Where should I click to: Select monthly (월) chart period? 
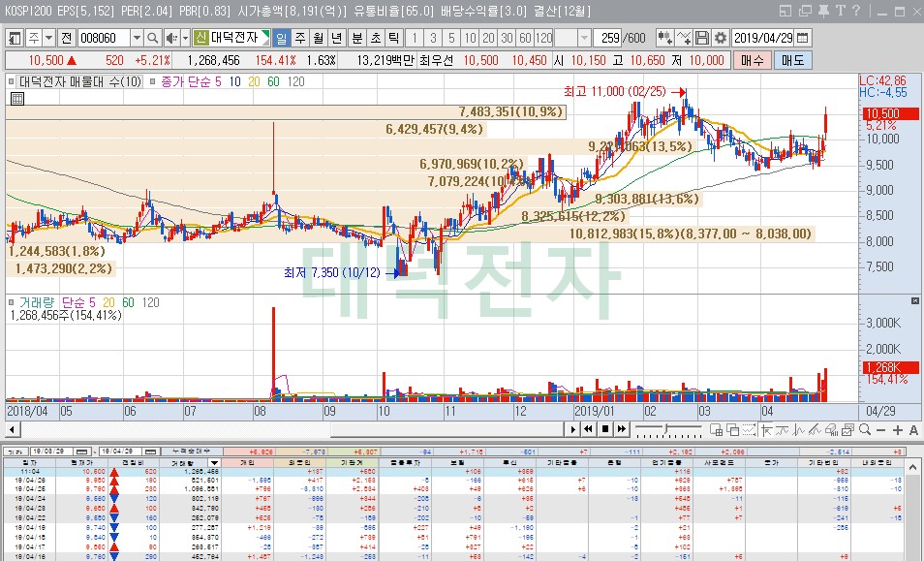(x=319, y=39)
